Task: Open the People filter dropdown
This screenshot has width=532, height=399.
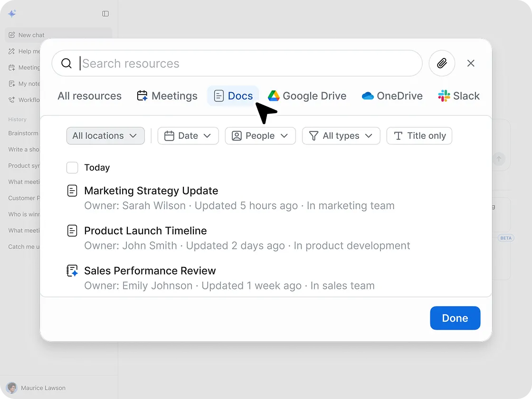Action: [260, 136]
